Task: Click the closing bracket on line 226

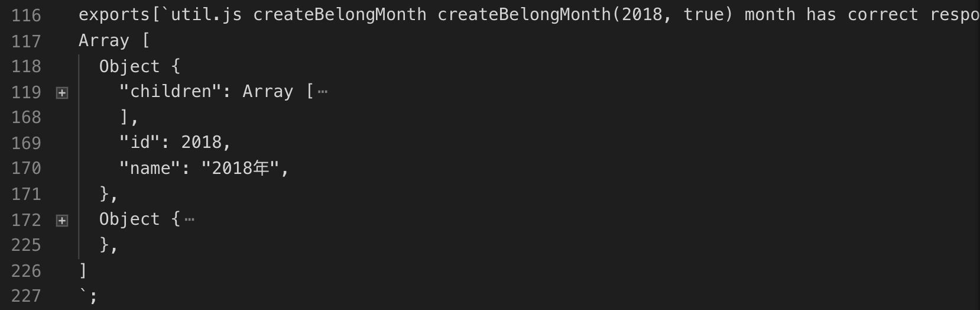Action: [x=83, y=270]
